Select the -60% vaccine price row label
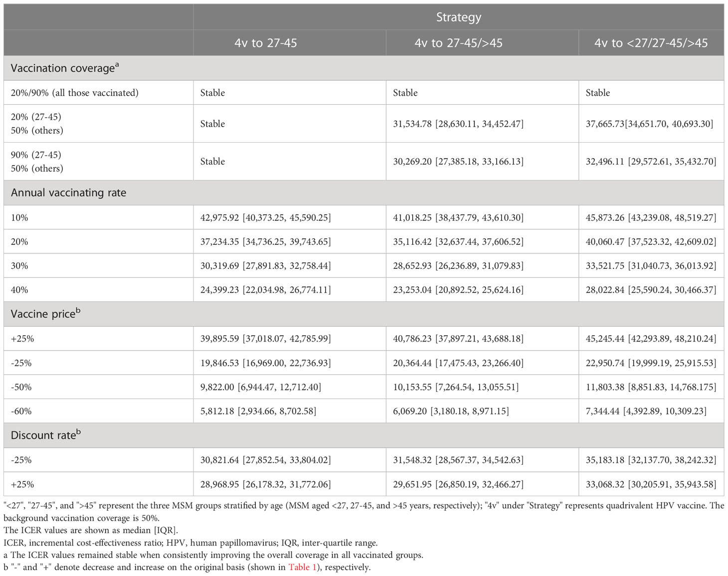Viewport: 728px width, 576px height. coord(21,411)
